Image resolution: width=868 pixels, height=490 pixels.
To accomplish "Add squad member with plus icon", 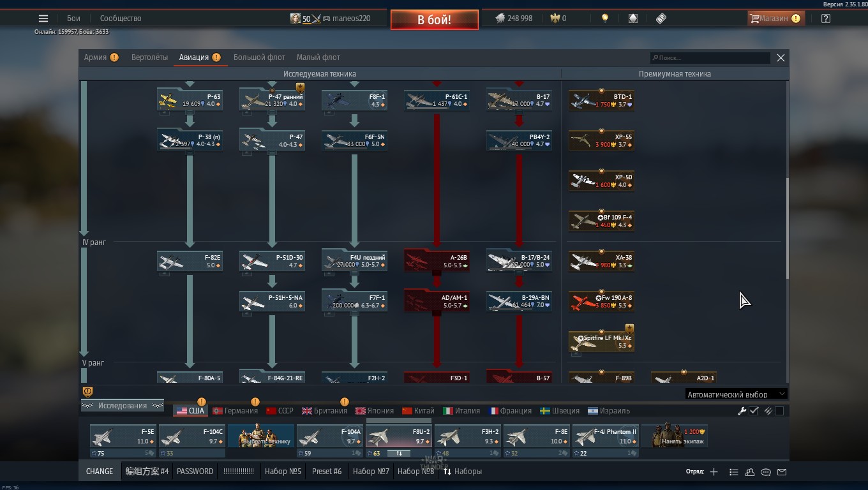I will [x=714, y=471].
